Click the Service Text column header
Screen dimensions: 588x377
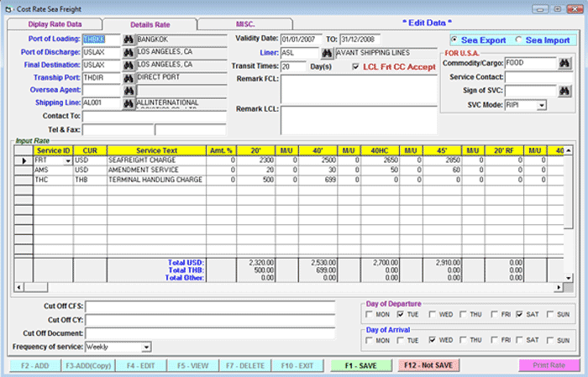pos(156,150)
